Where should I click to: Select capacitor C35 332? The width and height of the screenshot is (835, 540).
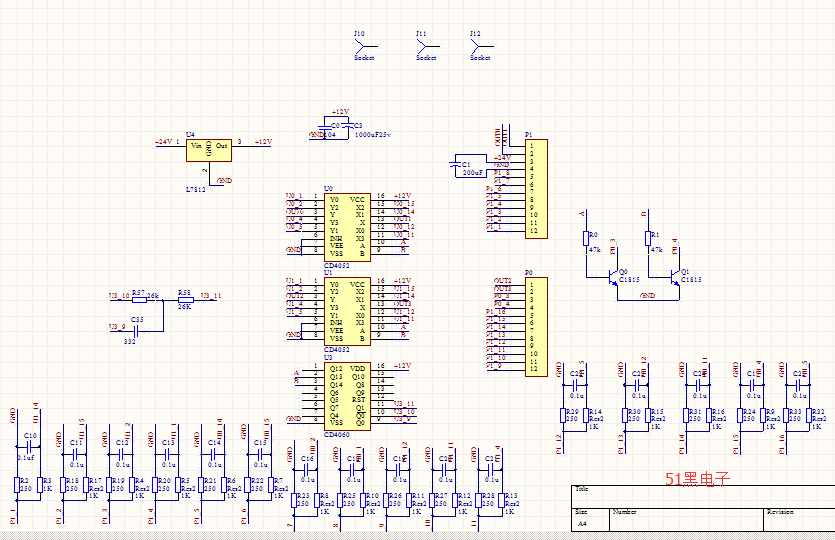point(136,331)
